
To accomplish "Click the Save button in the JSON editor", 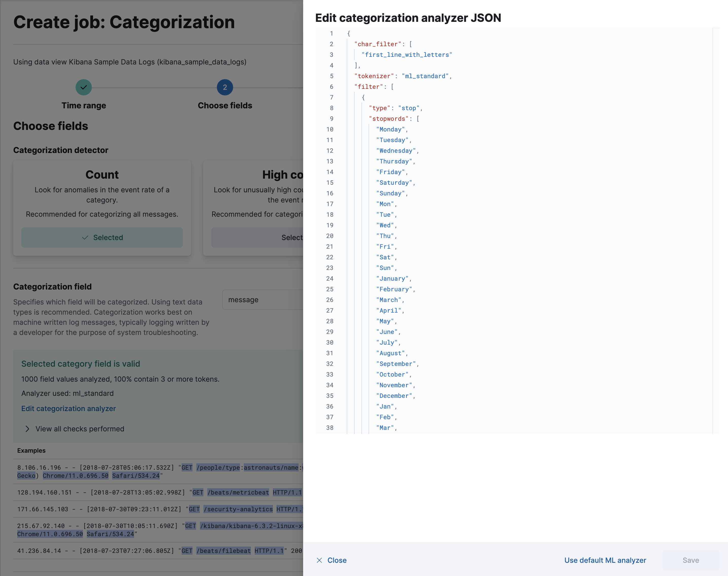I will [x=691, y=560].
